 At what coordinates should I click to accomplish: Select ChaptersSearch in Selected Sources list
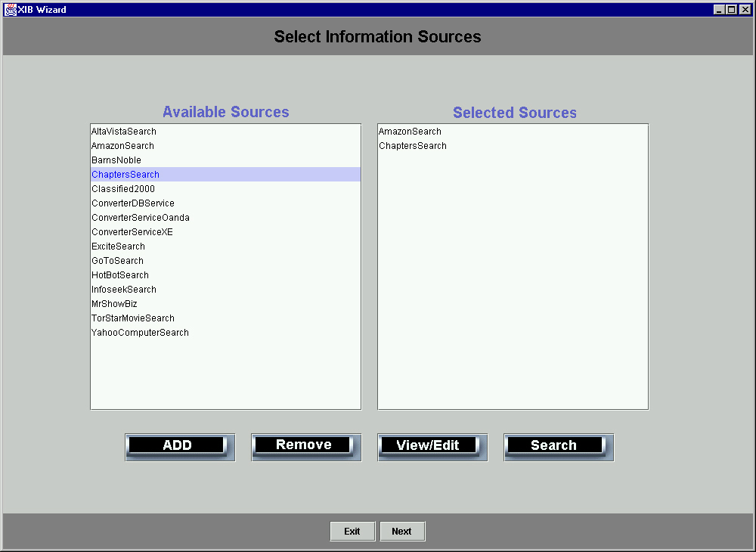tap(513, 146)
